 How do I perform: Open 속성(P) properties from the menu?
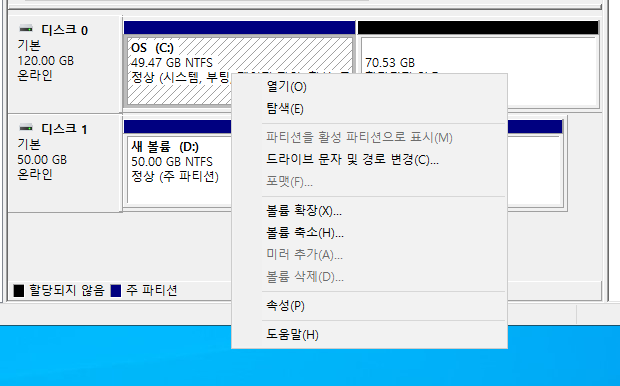(369, 305)
